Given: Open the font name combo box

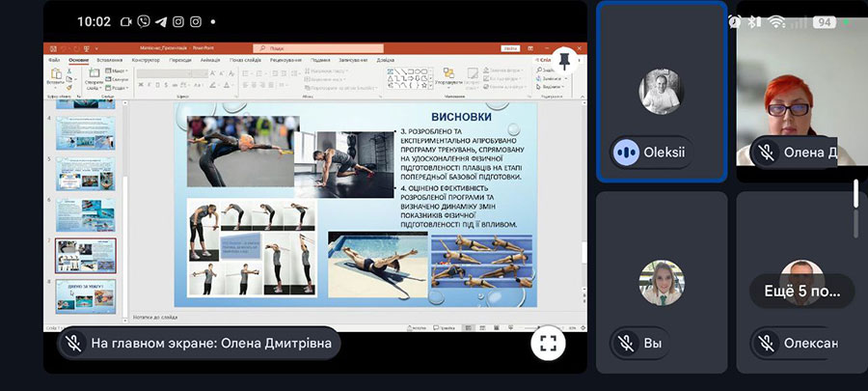Looking at the screenshot, I should [164, 73].
